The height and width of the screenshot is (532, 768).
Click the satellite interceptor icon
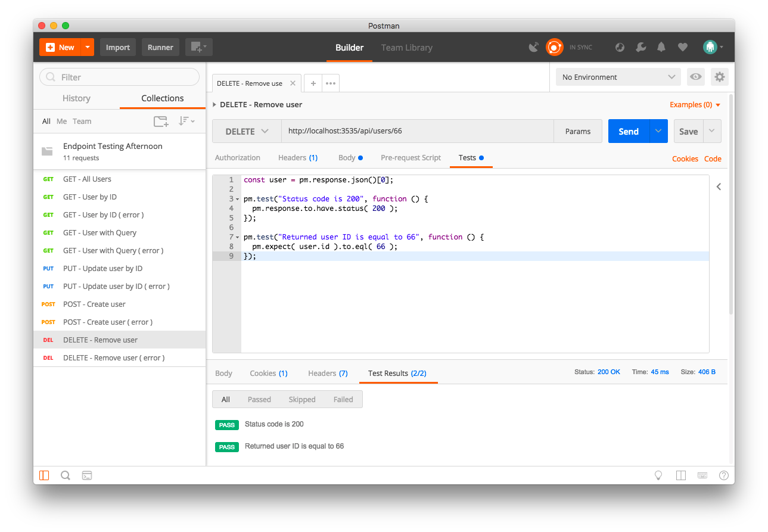pyautogui.click(x=534, y=47)
